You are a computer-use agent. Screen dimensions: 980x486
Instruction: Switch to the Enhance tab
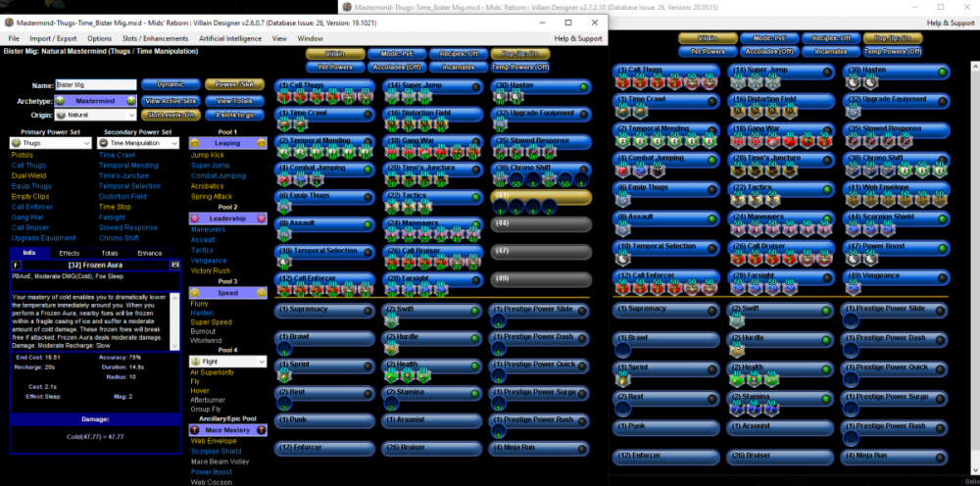tap(149, 253)
